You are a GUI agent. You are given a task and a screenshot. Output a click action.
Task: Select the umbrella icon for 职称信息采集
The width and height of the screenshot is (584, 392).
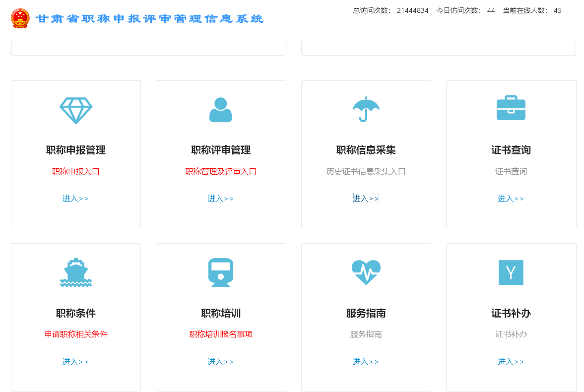click(366, 109)
